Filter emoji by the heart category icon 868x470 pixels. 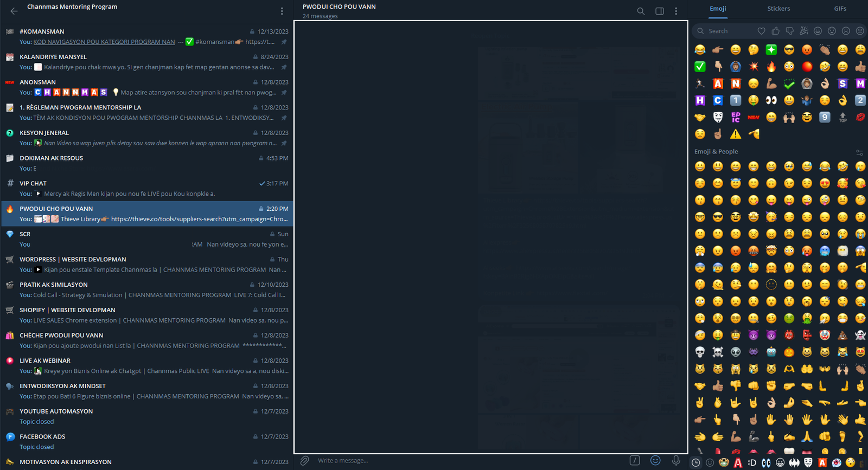762,31
